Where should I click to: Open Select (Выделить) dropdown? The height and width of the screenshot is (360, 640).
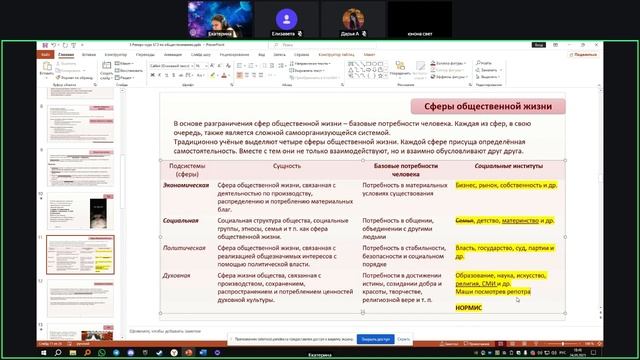pyautogui.click(x=488, y=77)
